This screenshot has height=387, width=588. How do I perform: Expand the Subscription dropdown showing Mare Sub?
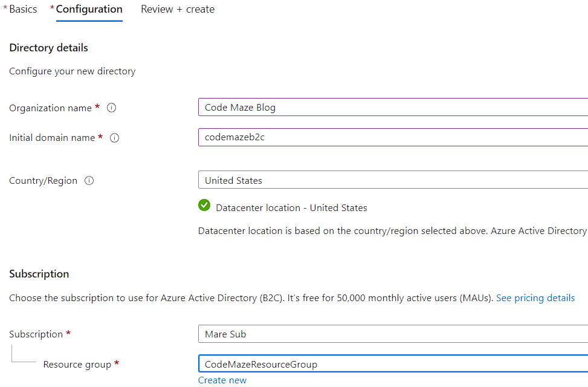(393, 334)
